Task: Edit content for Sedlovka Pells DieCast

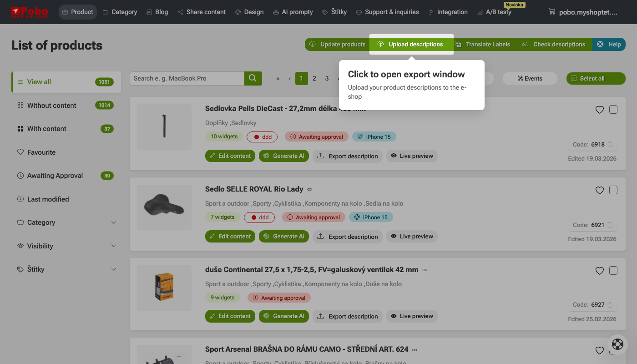Action: click(230, 156)
